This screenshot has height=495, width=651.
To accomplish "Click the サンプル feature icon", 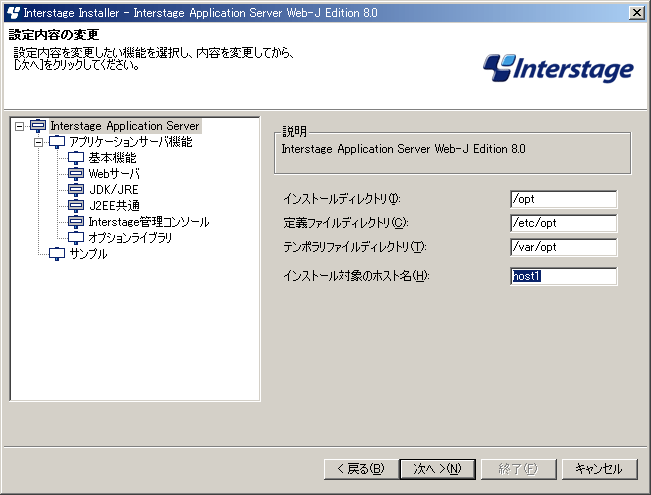I will point(57,253).
